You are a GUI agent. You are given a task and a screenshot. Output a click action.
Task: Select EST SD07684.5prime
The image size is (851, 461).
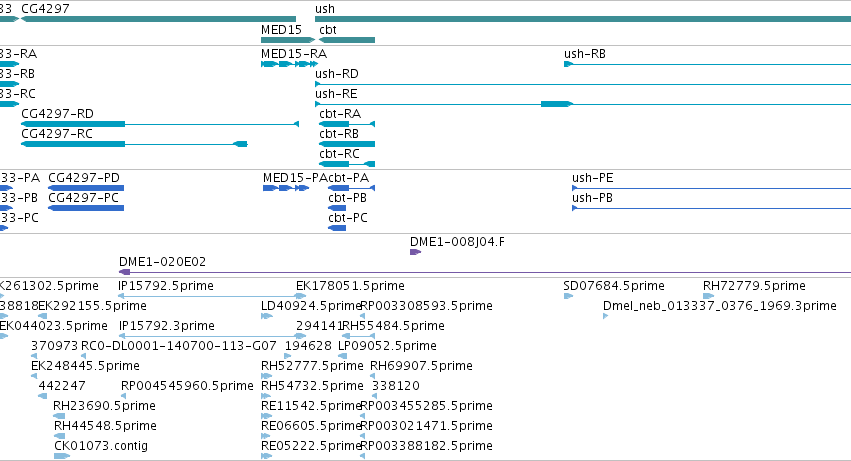click(568, 296)
